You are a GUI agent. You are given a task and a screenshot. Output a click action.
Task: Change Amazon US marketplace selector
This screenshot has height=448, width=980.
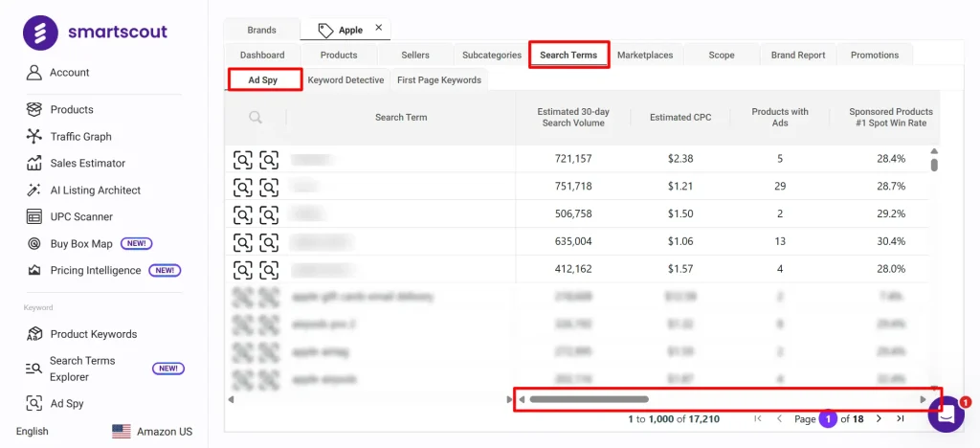152,431
